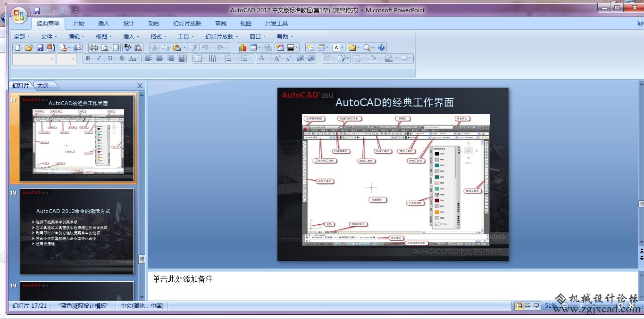
Task: Click the 蓝色凝胶设计模板 theme status button
Action: click(x=84, y=306)
